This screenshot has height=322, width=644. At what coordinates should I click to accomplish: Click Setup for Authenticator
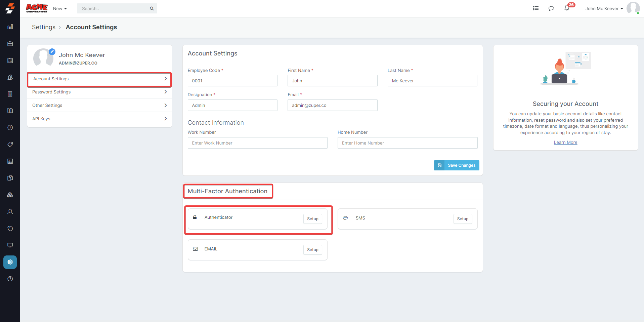312,219
